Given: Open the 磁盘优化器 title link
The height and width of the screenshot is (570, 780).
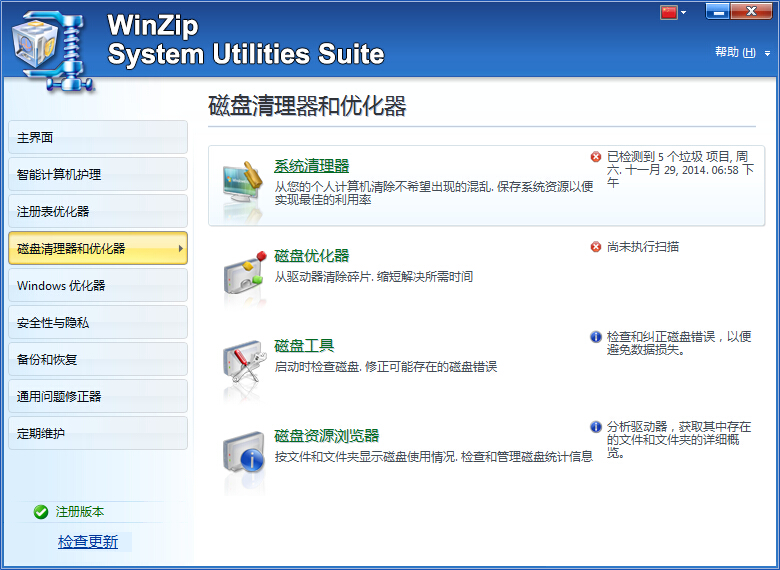Looking at the screenshot, I should pos(312,256).
